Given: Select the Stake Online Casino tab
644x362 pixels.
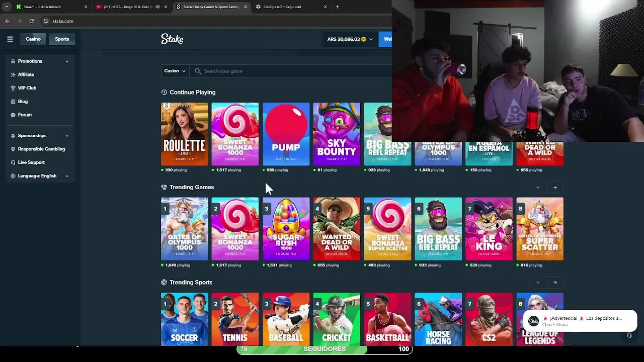Looking at the screenshot, I should [x=211, y=7].
